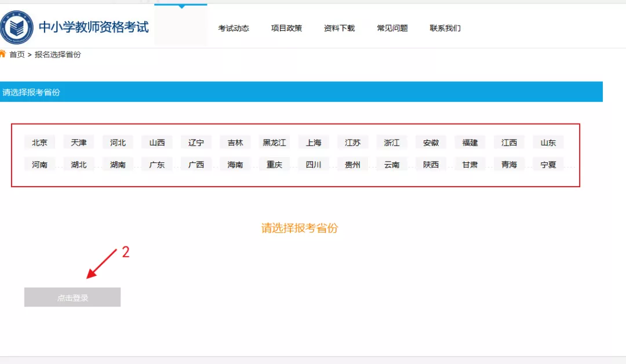Select 山东 from the province list

[548, 143]
